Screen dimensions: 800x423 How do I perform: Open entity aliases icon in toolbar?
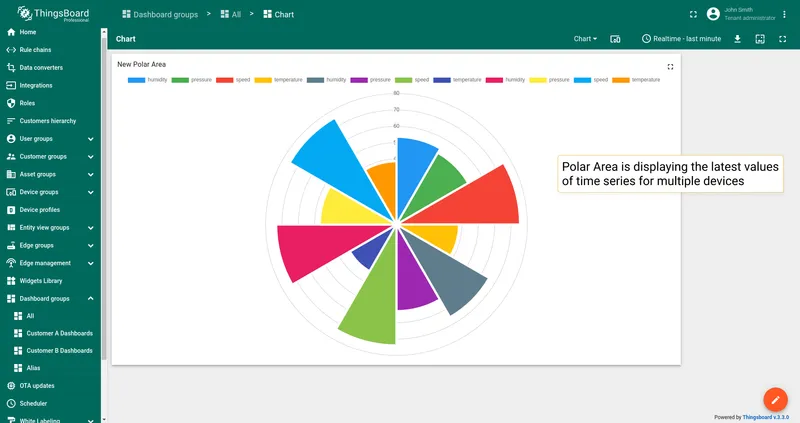click(x=615, y=39)
